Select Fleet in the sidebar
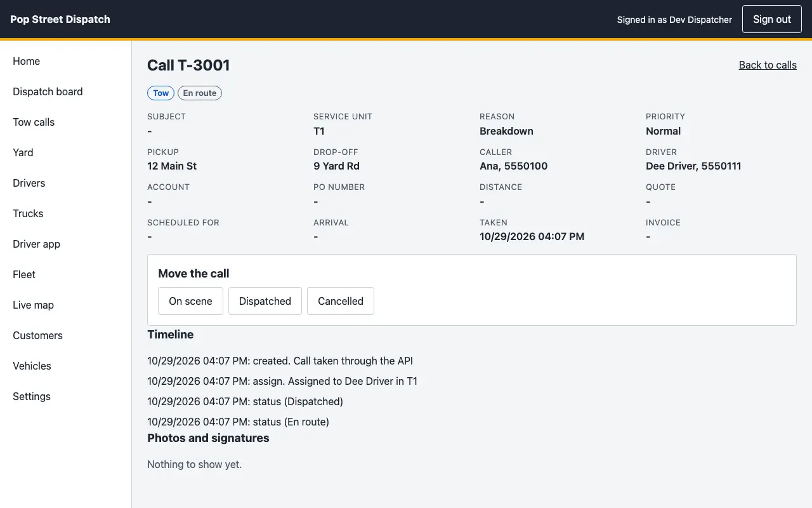Viewport: 812px width, 508px height. (x=24, y=274)
